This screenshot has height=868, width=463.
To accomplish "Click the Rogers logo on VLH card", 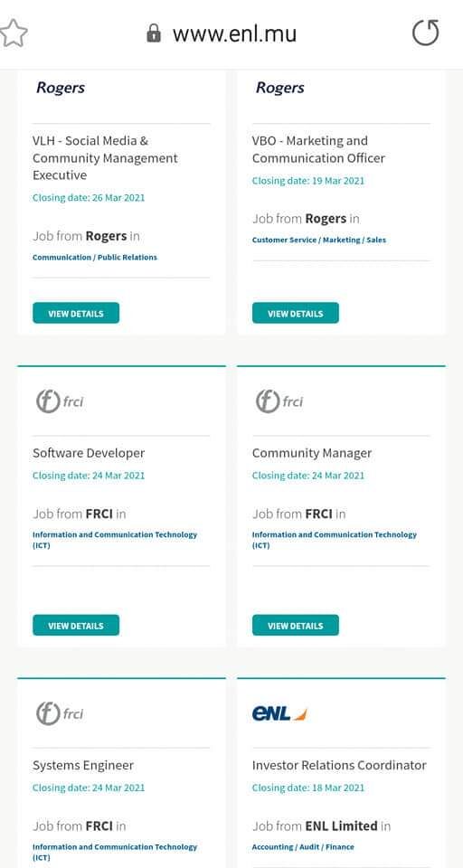I will tap(61, 88).
